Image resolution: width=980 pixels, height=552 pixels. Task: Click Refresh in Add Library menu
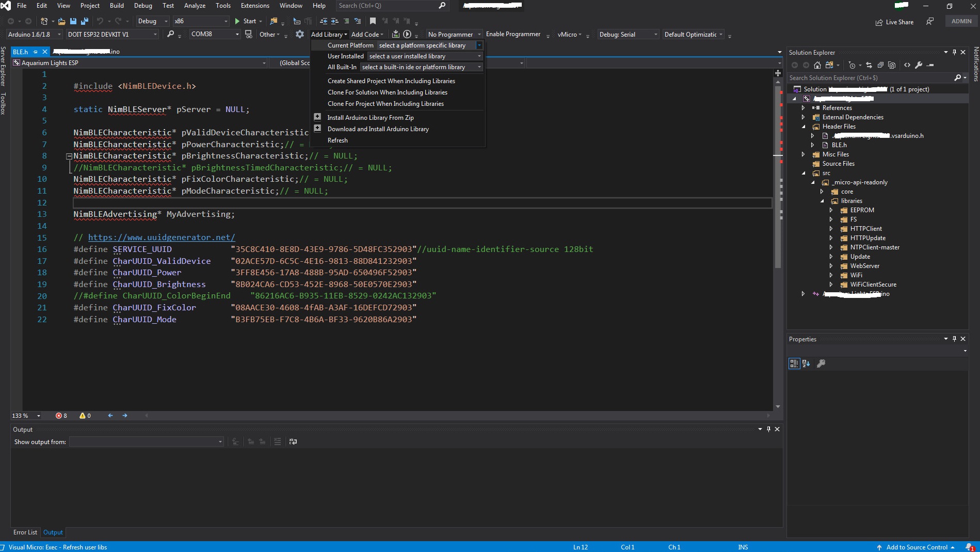tap(338, 140)
